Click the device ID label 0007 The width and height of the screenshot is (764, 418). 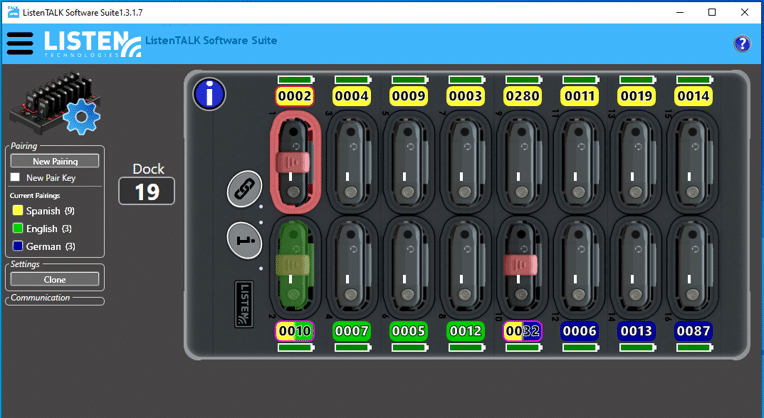coord(352,330)
